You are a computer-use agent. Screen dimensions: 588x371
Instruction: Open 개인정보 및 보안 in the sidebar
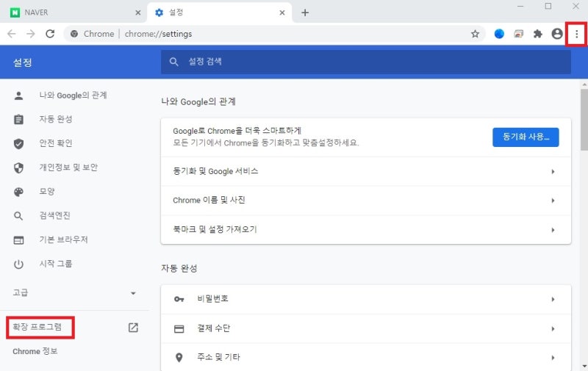click(x=68, y=168)
